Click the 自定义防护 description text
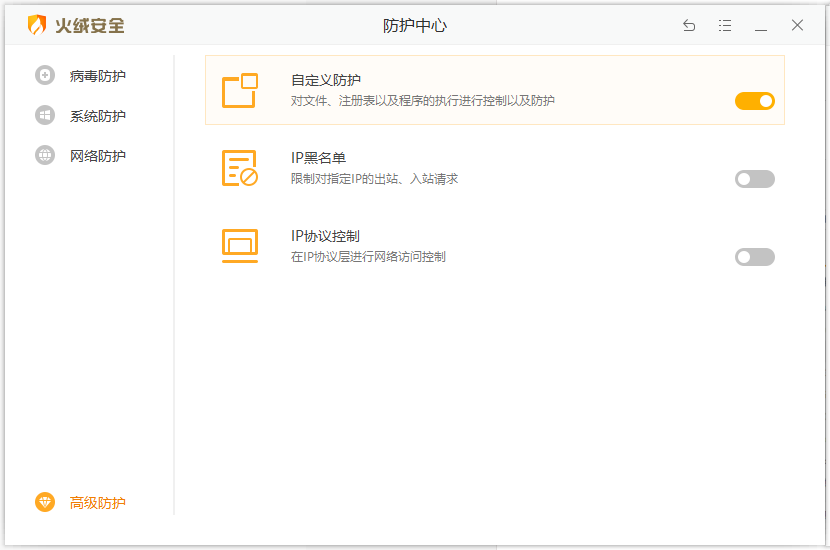This screenshot has width=830, height=550. (422, 101)
